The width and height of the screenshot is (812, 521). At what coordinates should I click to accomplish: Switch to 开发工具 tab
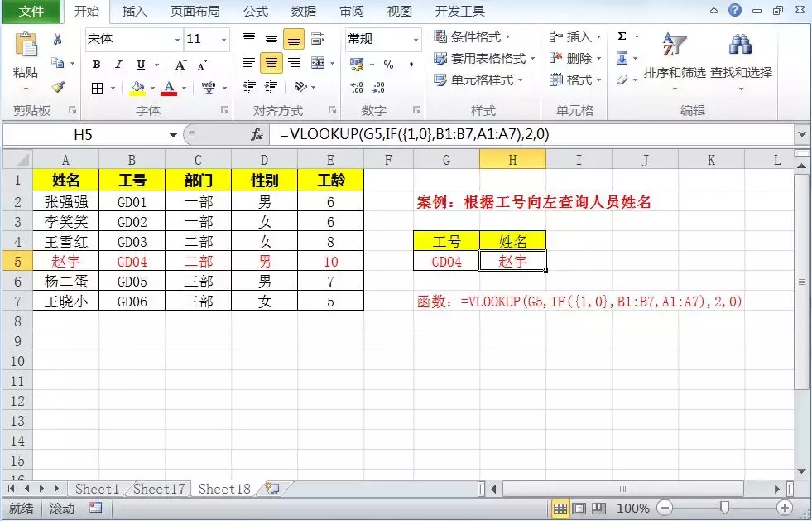tap(460, 11)
